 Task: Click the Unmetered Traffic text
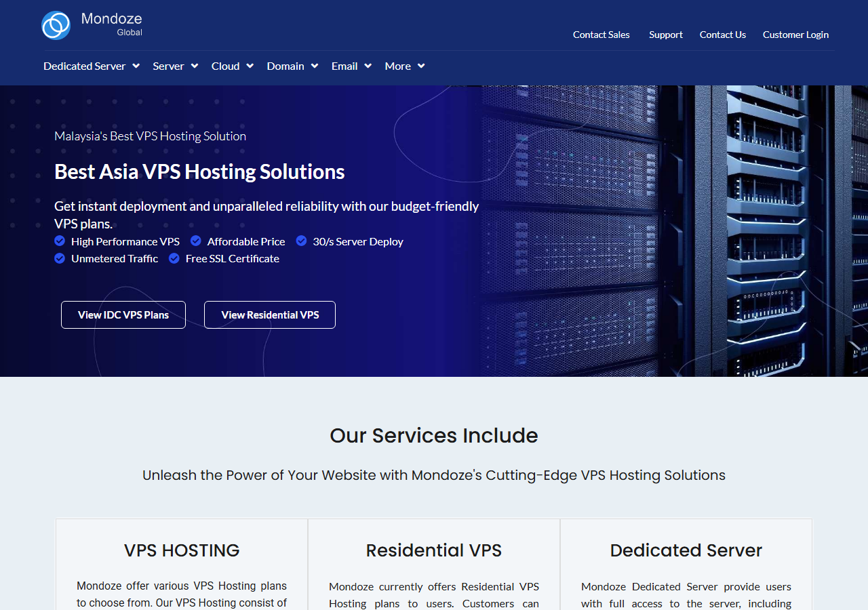tap(115, 258)
